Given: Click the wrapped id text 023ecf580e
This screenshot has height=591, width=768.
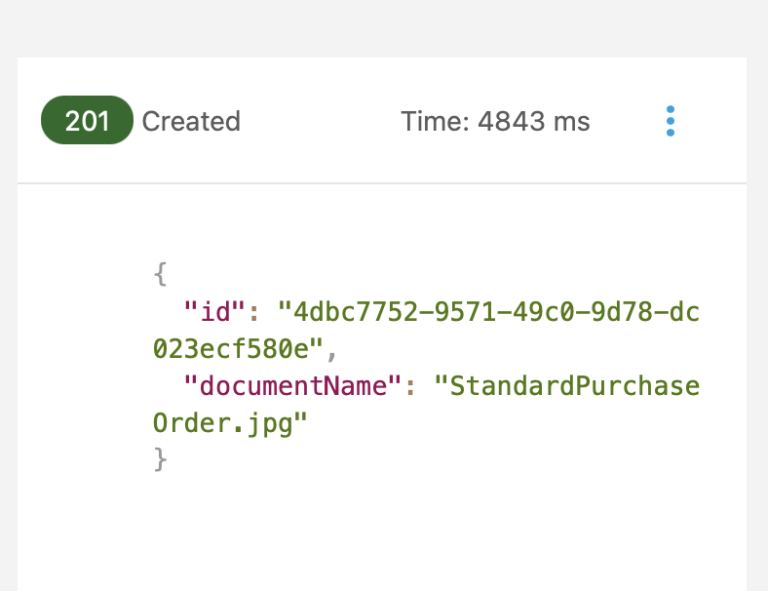Looking at the screenshot, I should 237,348.
